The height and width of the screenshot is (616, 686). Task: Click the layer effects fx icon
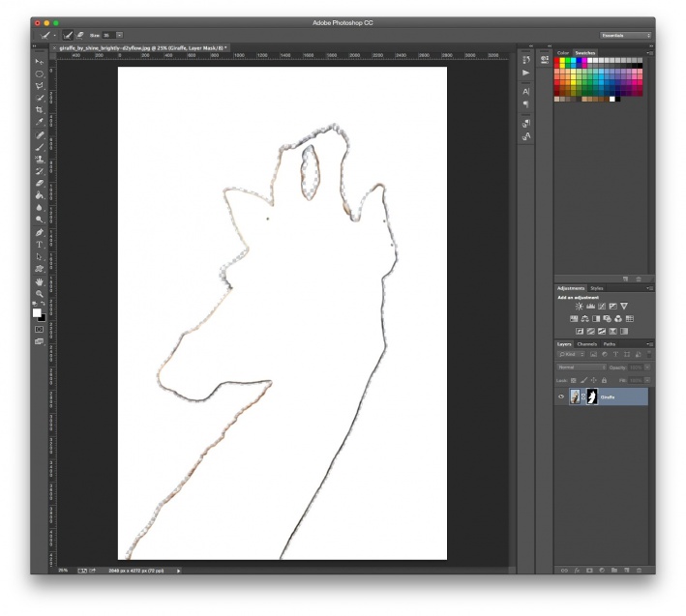[x=577, y=570]
